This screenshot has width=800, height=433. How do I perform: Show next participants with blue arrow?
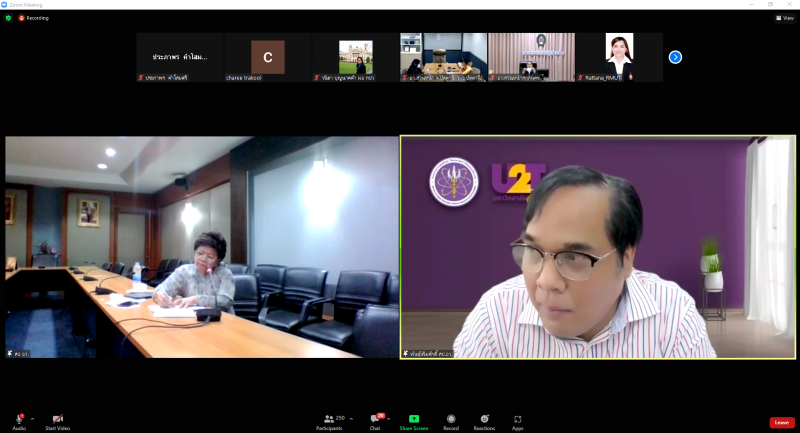tap(675, 57)
